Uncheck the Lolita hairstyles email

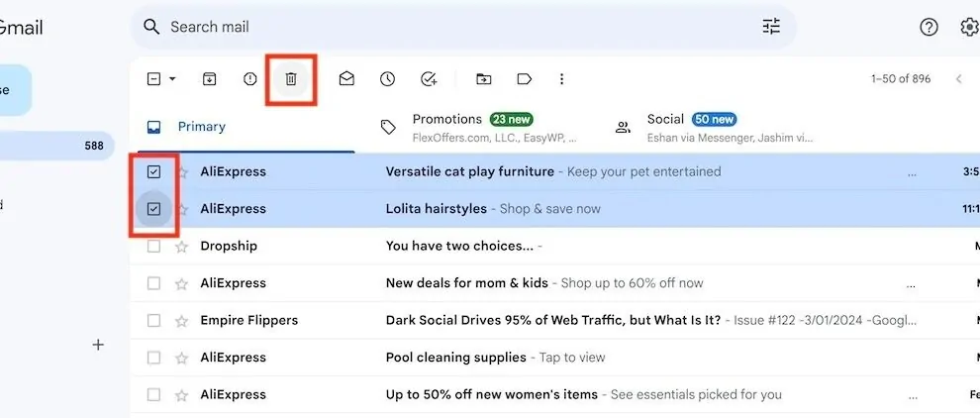tap(153, 209)
